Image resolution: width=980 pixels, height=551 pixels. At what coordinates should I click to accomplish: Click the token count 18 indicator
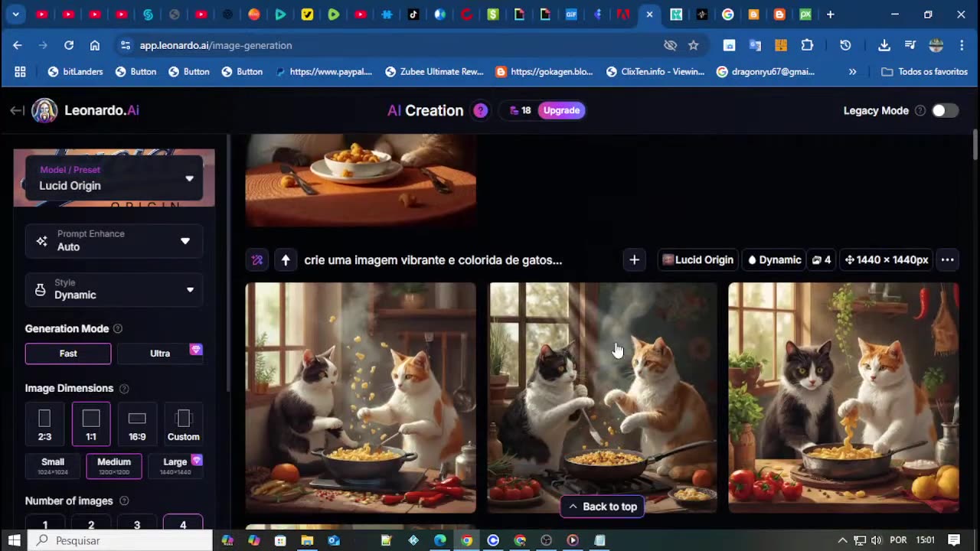click(x=520, y=110)
